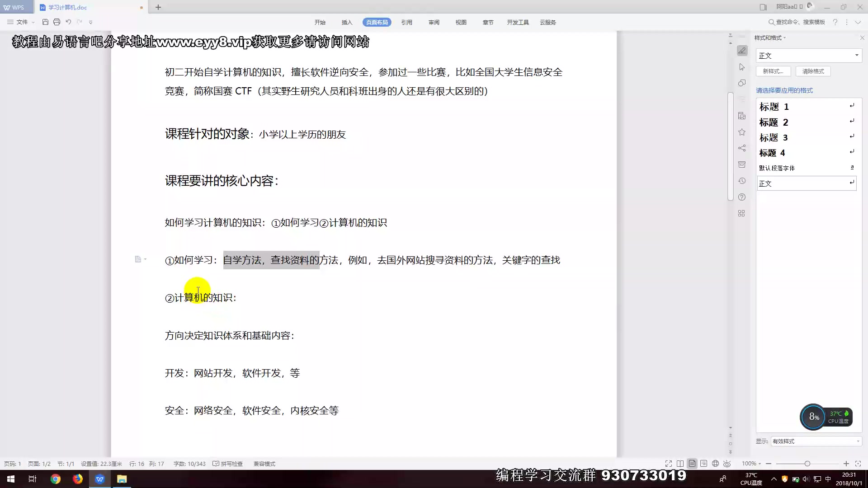Click the 查找命令、搜索模板 search box
The width and height of the screenshot is (868, 488).
797,22
